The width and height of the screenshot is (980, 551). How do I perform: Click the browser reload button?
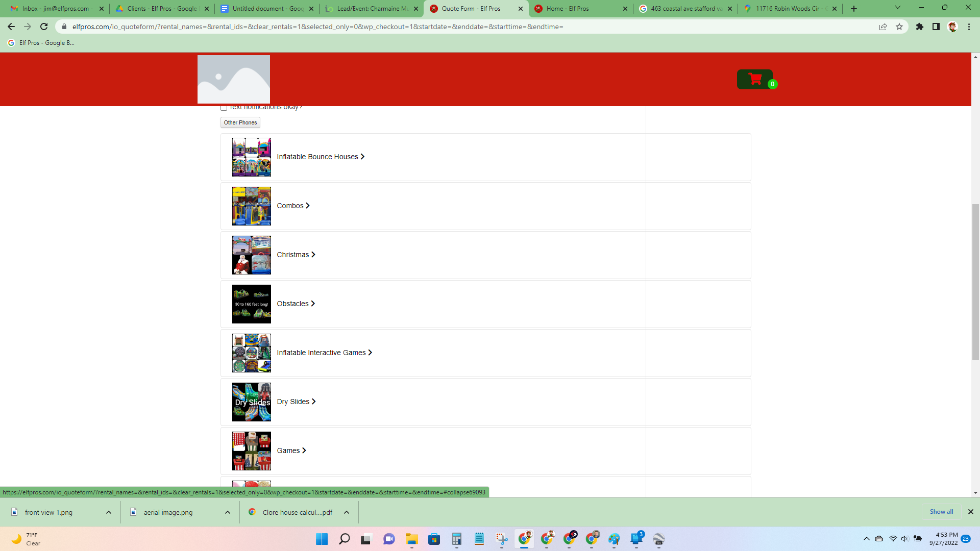pyautogui.click(x=44, y=27)
